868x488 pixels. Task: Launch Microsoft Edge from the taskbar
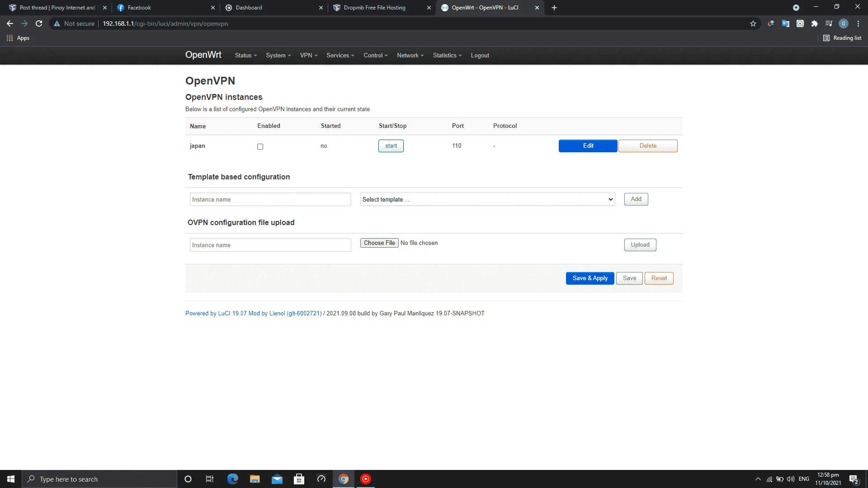pos(233,479)
